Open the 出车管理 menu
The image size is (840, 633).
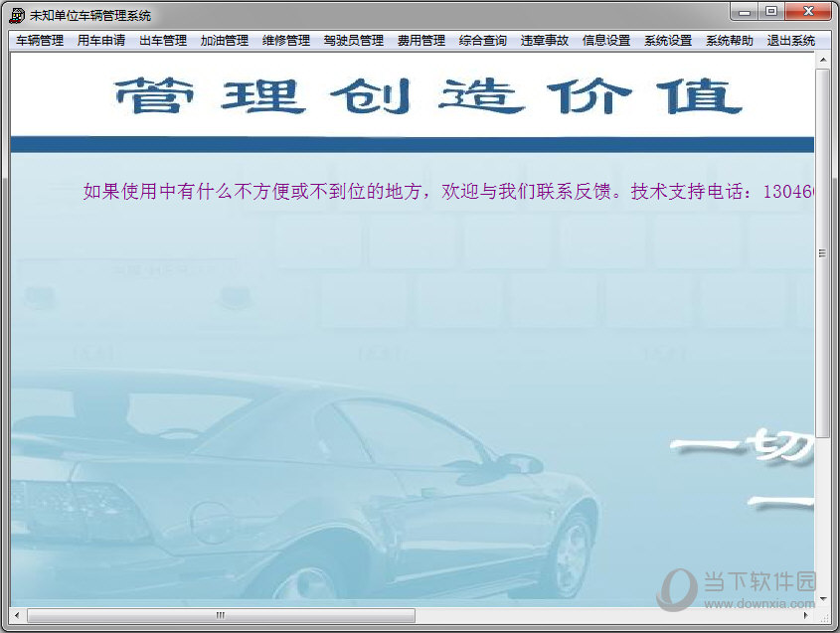163,41
